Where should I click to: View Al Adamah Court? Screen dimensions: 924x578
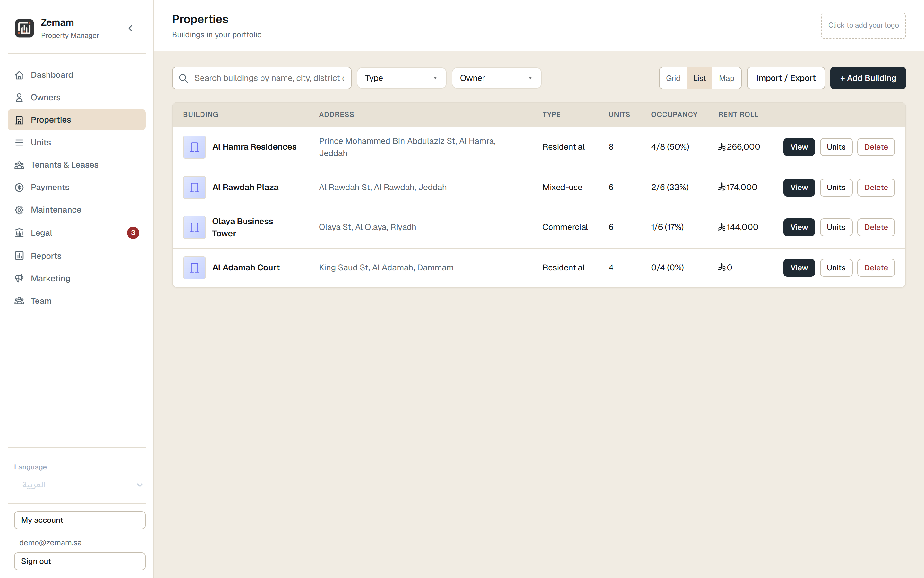coord(799,268)
